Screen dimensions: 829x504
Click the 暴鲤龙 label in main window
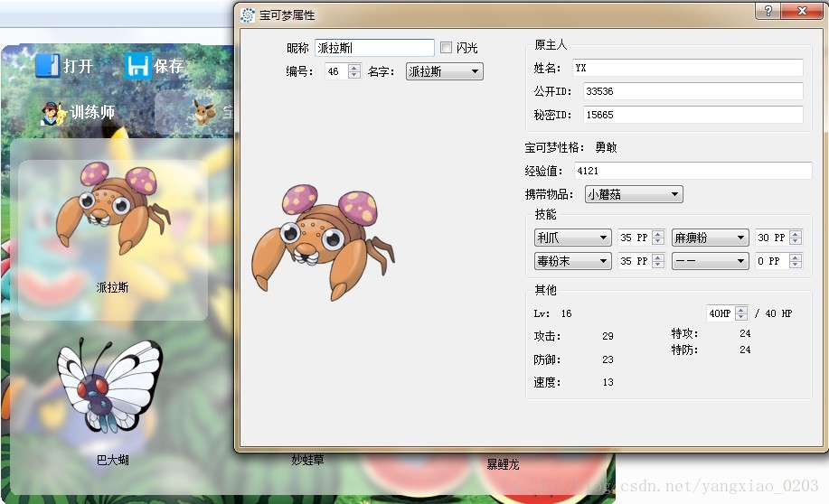click(503, 464)
